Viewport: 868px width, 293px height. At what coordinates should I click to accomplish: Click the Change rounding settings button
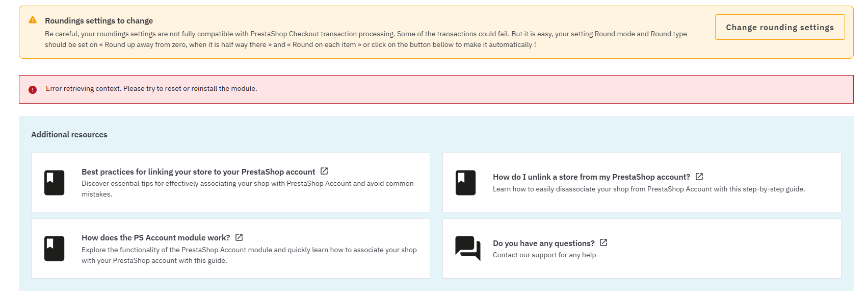[779, 27]
